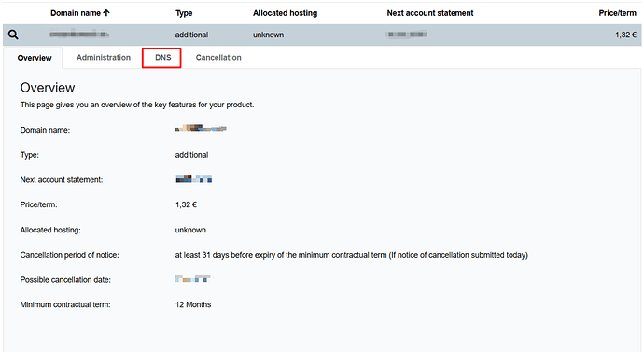
Task: Click the blurred domain name in the table row
Action: click(x=79, y=35)
